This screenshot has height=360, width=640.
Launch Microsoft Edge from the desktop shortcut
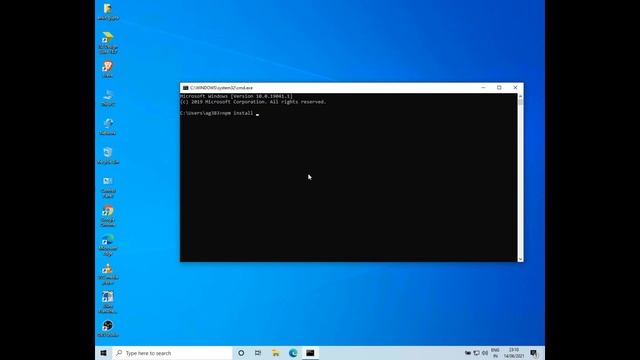[108, 245]
